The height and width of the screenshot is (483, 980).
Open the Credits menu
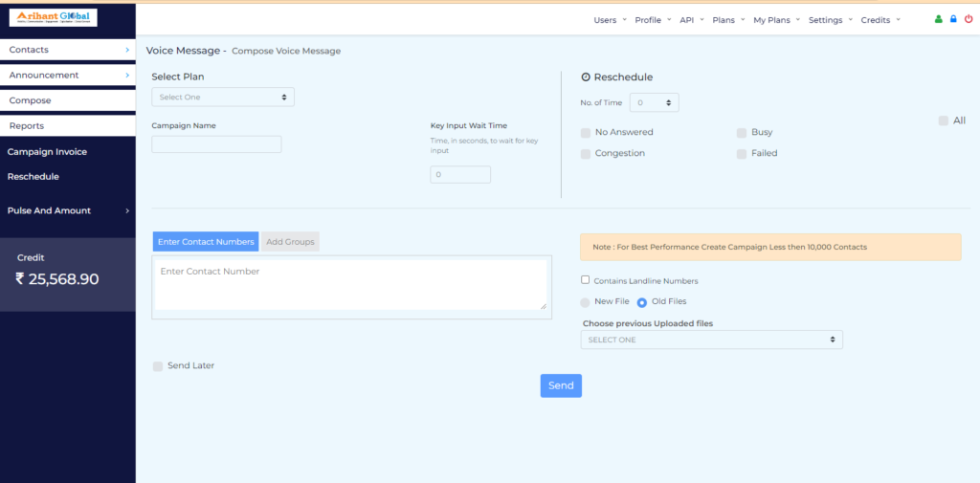[880, 20]
